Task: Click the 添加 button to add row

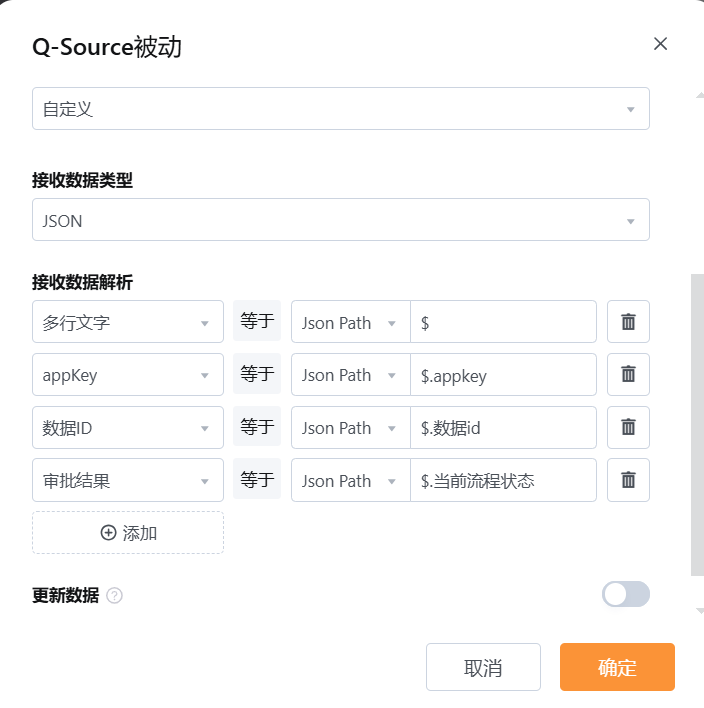Action: click(x=128, y=533)
